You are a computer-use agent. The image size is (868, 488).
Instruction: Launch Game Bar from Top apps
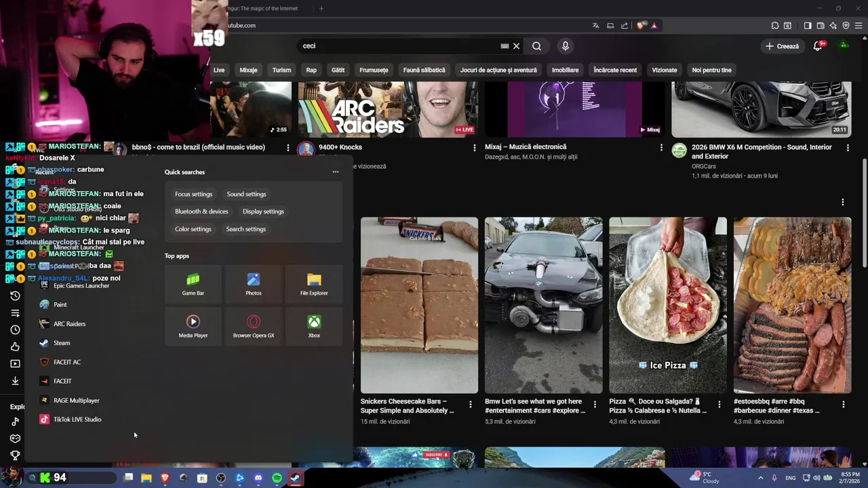point(193,284)
